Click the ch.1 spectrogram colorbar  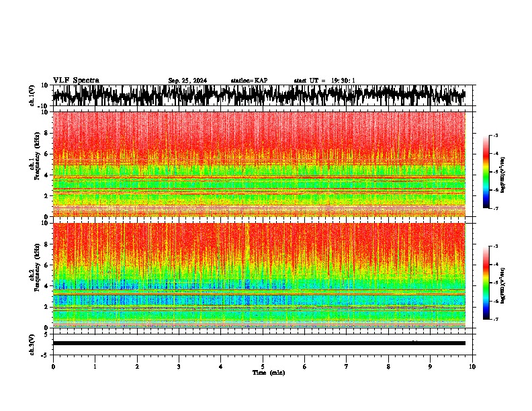point(486,172)
